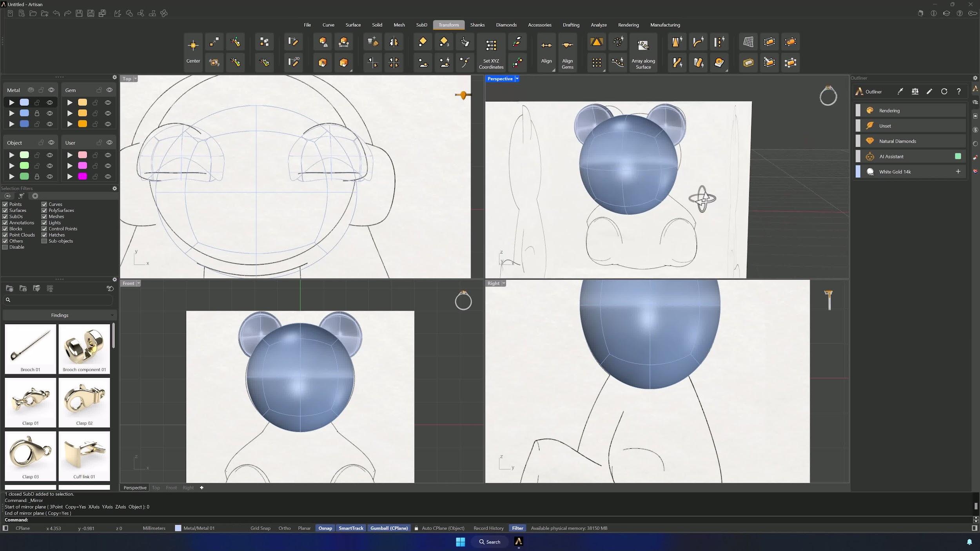Image resolution: width=980 pixels, height=551 pixels.
Task: Click the balance scale icon in Outliner
Action: 915,91
